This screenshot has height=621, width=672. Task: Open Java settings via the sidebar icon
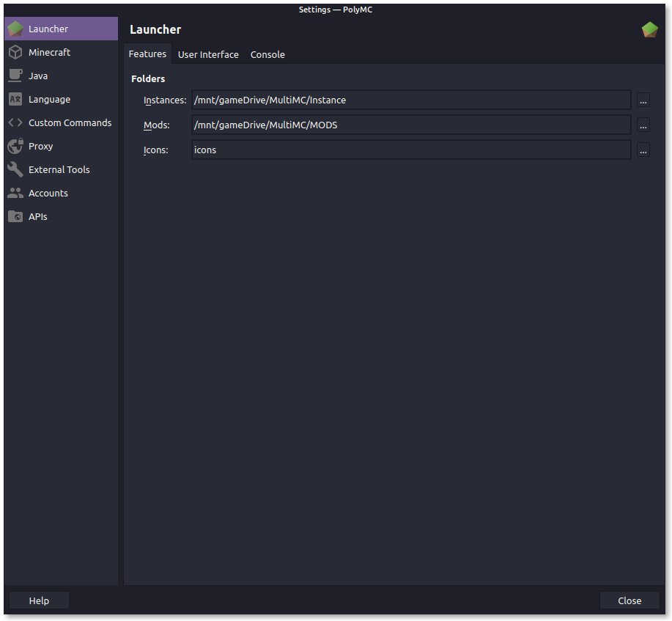(15, 76)
